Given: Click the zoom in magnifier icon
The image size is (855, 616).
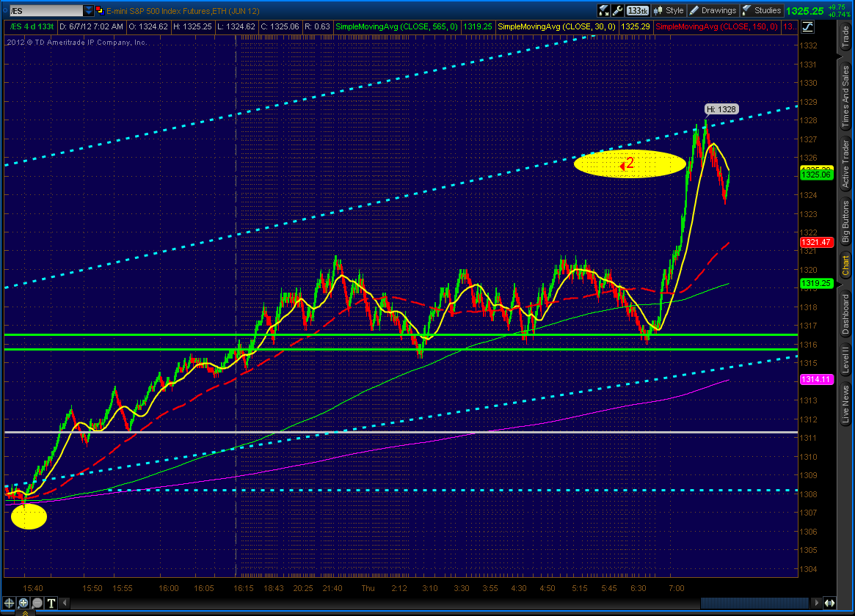Looking at the screenshot, I should tap(23, 603).
